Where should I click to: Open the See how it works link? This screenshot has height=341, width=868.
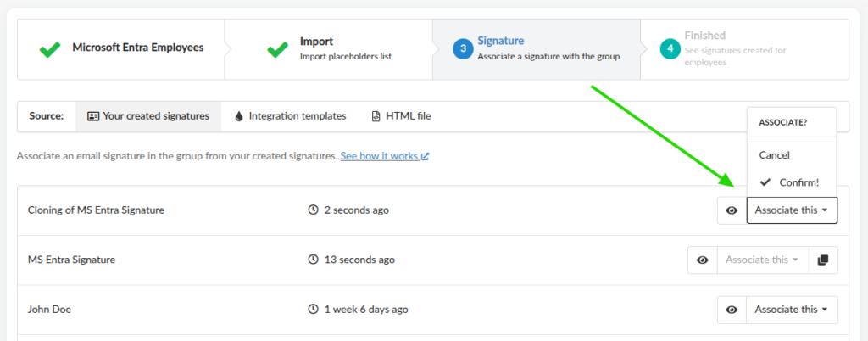click(379, 157)
